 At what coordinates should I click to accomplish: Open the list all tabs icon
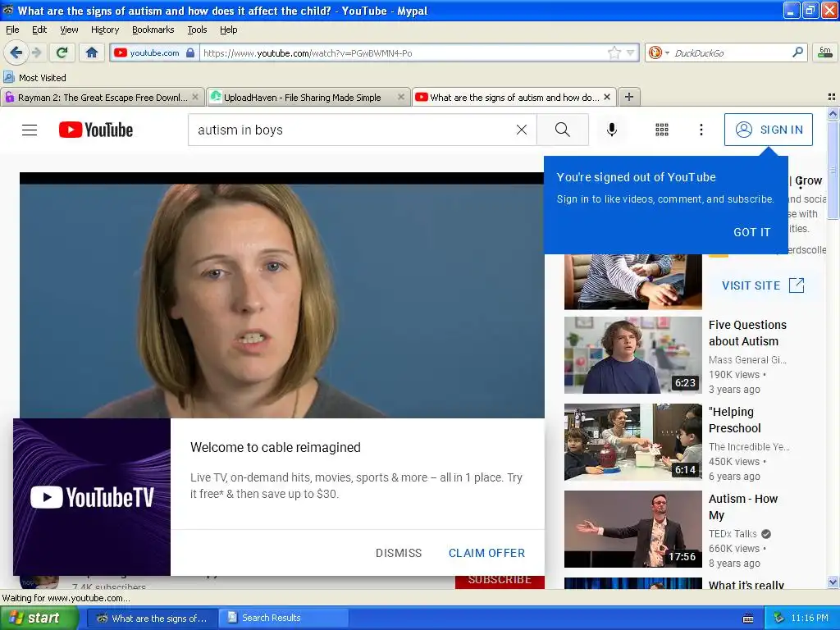tap(832, 97)
